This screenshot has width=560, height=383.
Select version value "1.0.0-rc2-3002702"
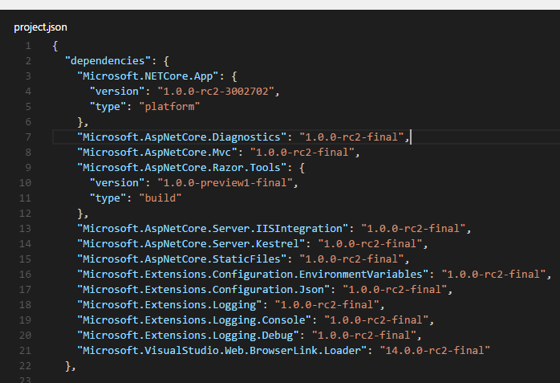(216, 91)
